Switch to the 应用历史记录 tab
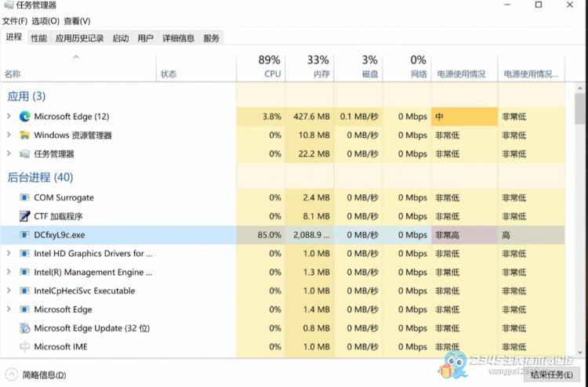 79,38
